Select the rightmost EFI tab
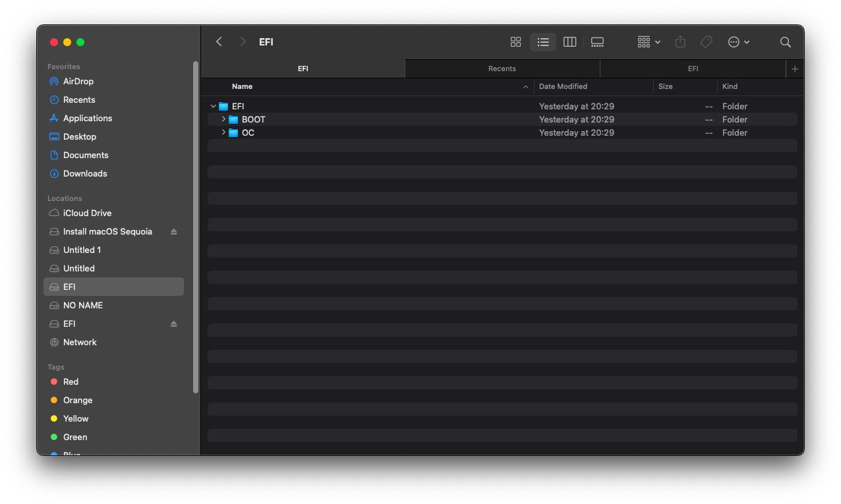841x504 pixels. point(693,69)
